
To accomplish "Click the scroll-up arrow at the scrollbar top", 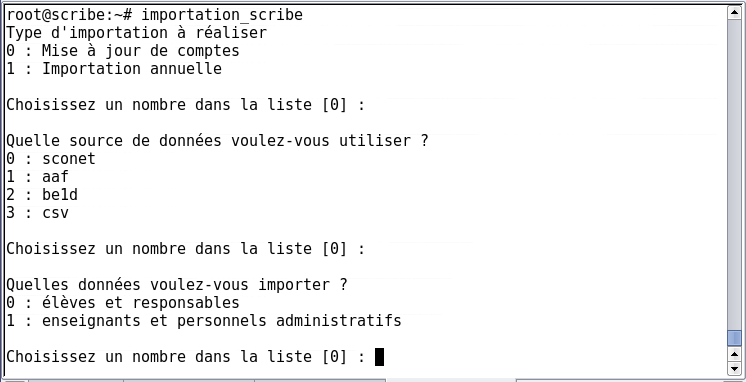I will tap(734, 12).
